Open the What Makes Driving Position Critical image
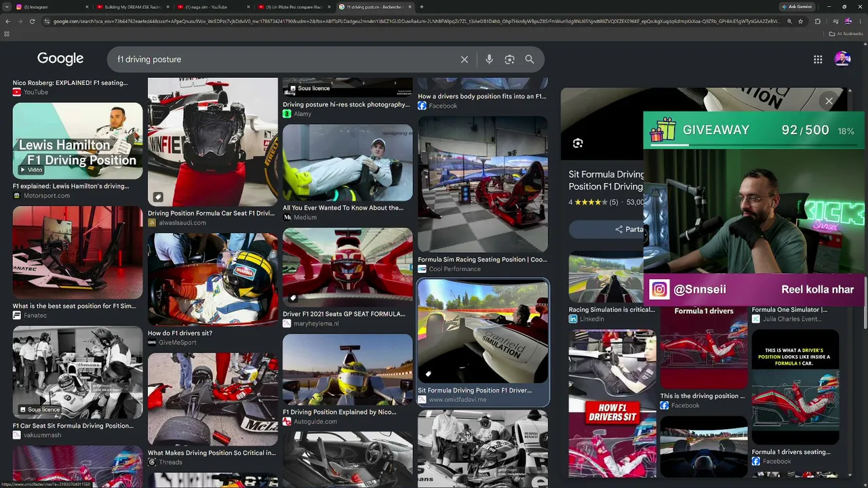Image resolution: width=868 pixels, height=488 pixels. (213, 400)
